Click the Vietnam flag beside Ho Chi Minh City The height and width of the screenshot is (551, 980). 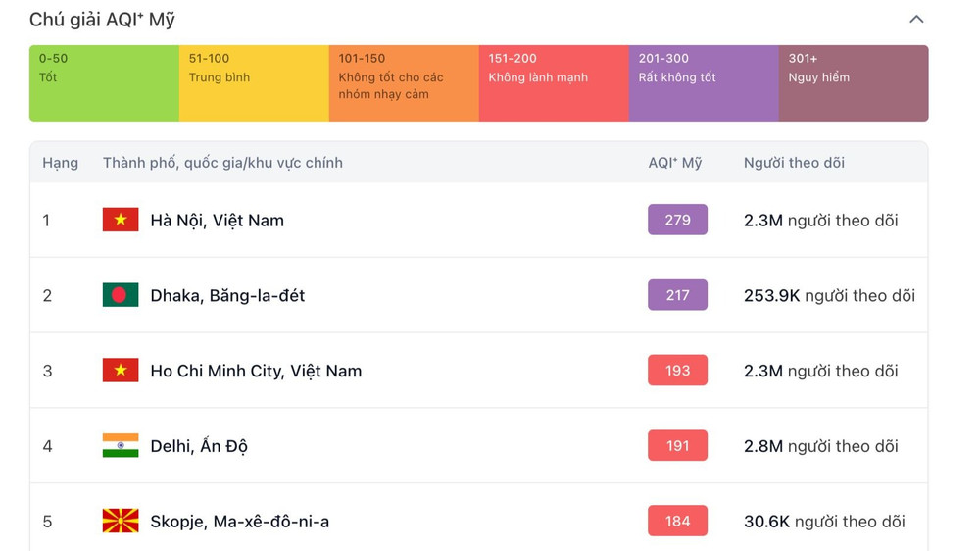click(x=121, y=371)
